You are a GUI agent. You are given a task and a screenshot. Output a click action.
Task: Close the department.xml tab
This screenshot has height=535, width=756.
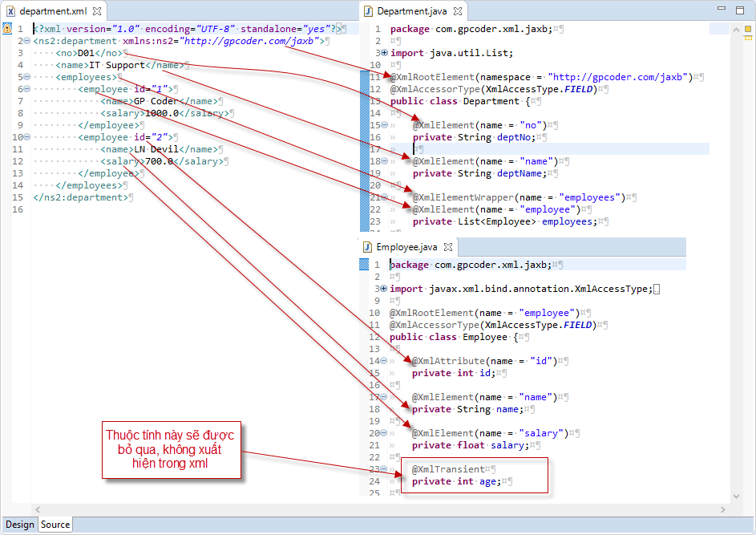tap(98, 12)
